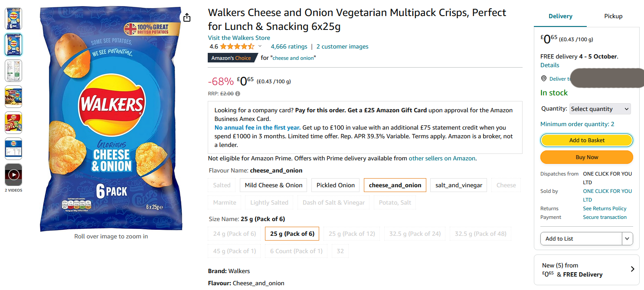Click the Add to Basket button
Viewport: 644px width, 290px height.
click(586, 140)
